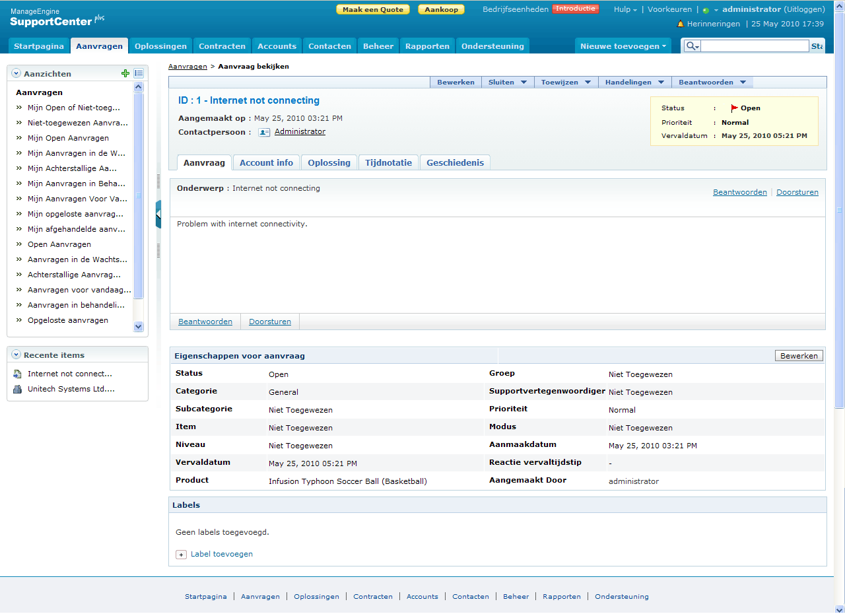Open the Oplossing tab of the request
Image resolution: width=845 pixels, height=616 pixels.
pyautogui.click(x=329, y=162)
